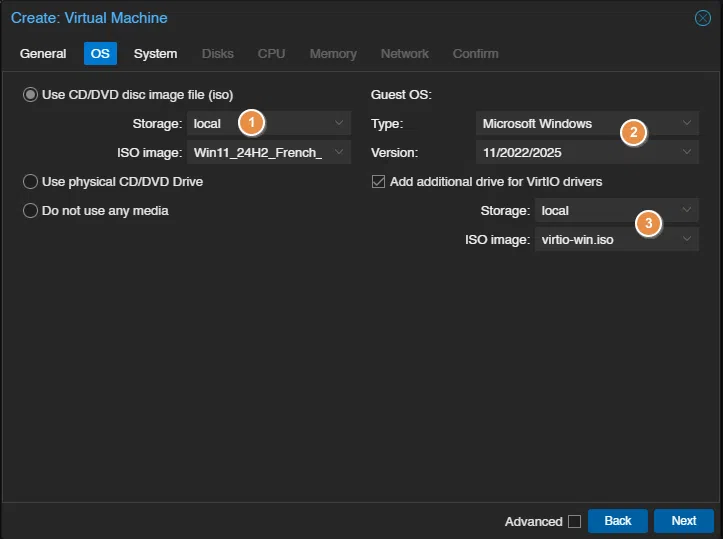Click the Microsoft Windows type field

[550, 124]
